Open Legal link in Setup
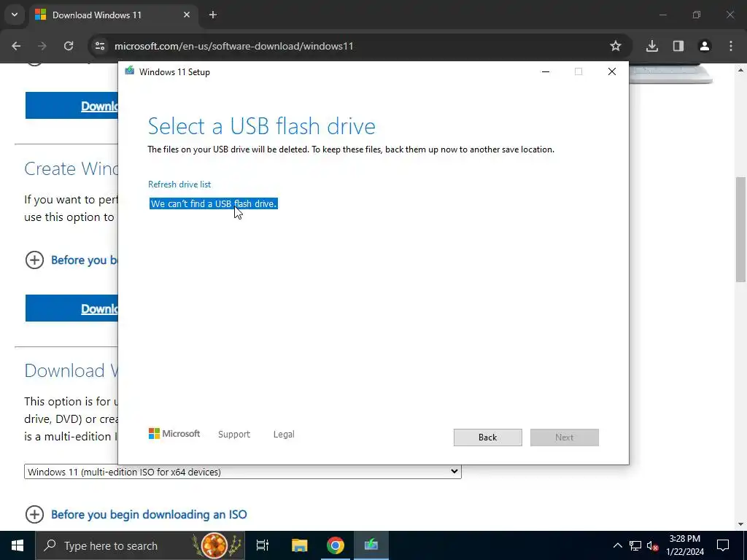The height and width of the screenshot is (560, 747). (284, 435)
